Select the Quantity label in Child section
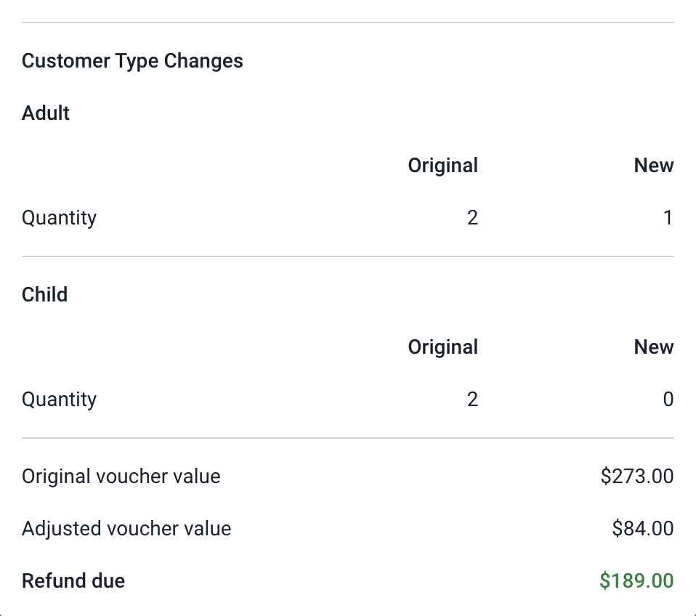 pyautogui.click(x=59, y=400)
